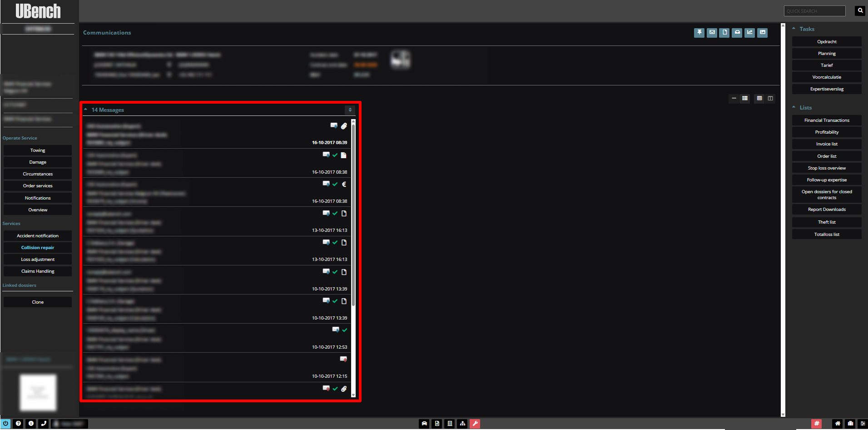868x430 pixels.
Task: Switch to list layout view
Action: pos(745,99)
